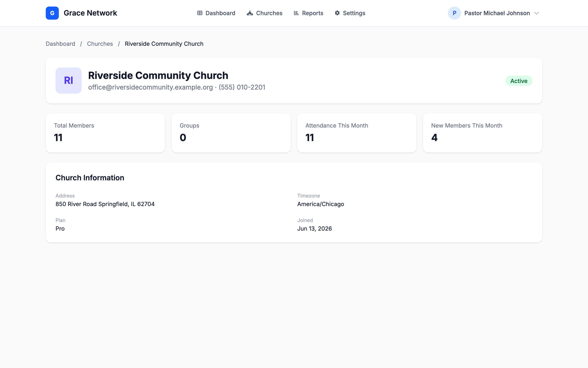Click the Churches building icon in navbar
The width and height of the screenshot is (588, 368).
tap(250, 13)
